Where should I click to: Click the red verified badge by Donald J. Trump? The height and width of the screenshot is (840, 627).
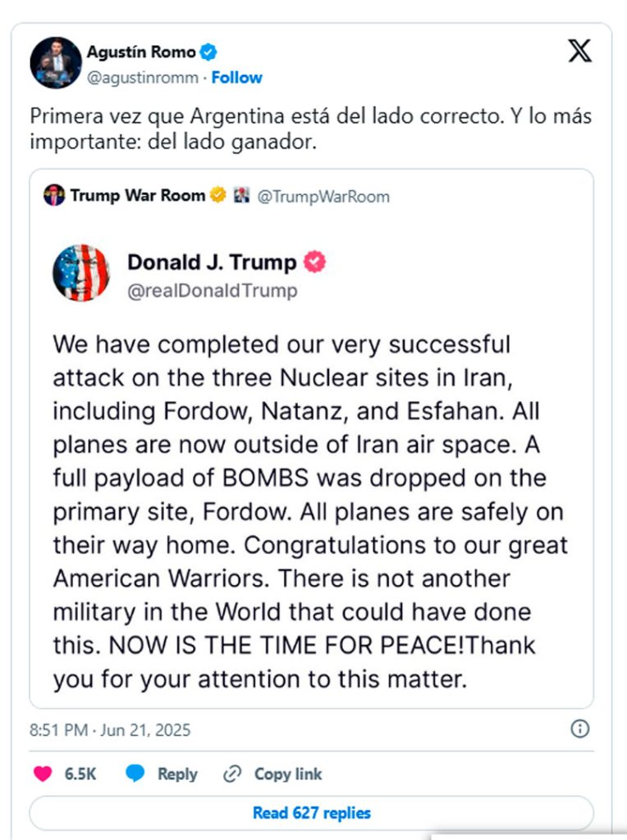(314, 262)
